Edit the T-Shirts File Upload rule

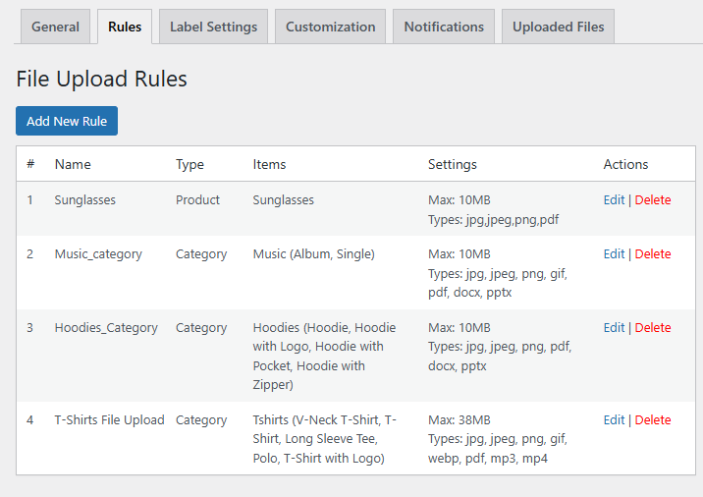click(x=614, y=420)
